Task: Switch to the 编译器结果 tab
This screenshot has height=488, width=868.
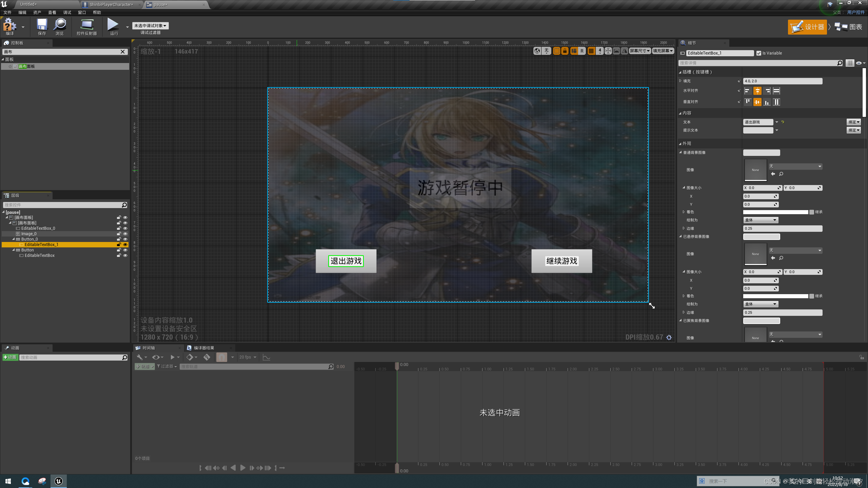Action: tap(204, 348)
